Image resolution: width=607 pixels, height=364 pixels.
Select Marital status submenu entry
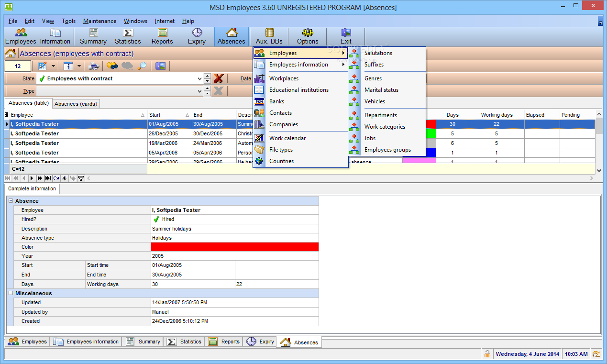[x=386, y=90]
